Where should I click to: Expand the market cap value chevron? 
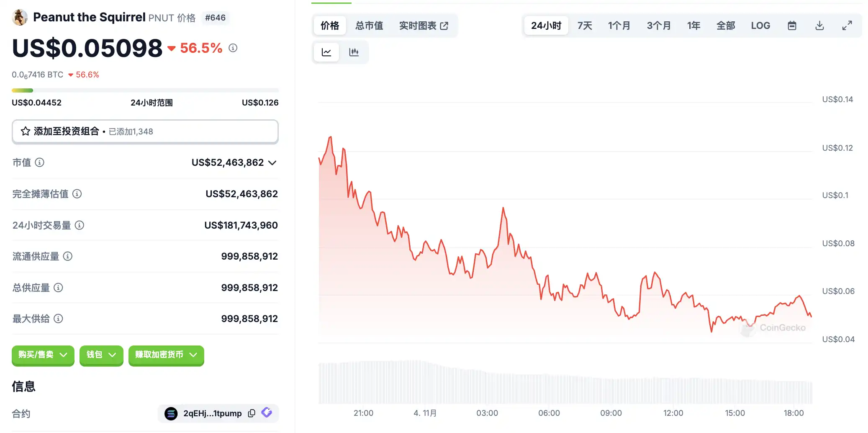point(272,162)
